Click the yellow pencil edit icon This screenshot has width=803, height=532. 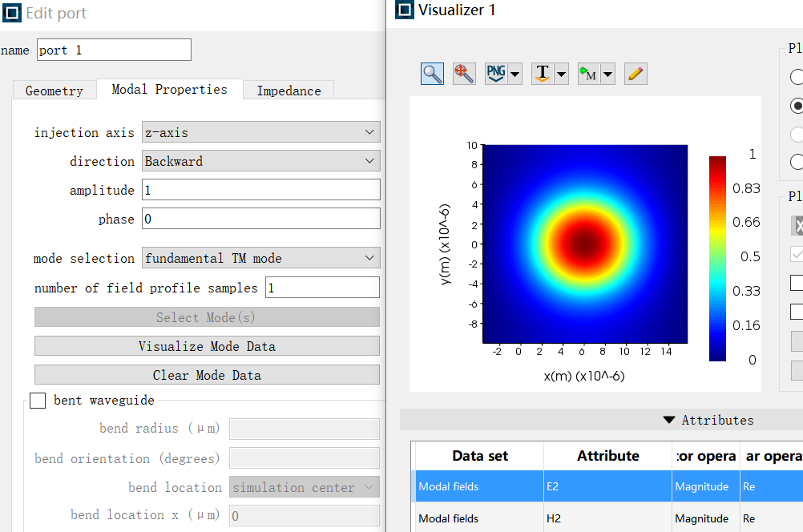point(636,74)
